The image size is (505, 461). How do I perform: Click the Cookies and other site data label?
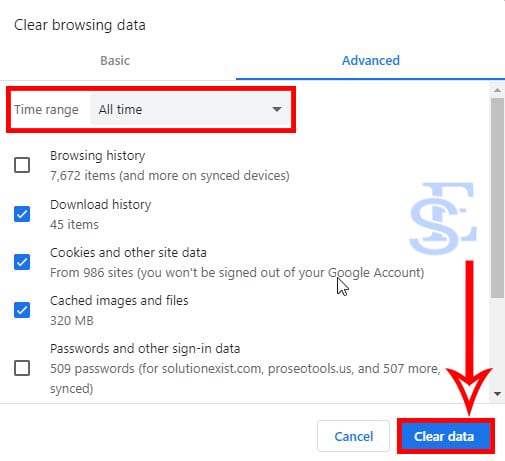click(x=128, y=252)
